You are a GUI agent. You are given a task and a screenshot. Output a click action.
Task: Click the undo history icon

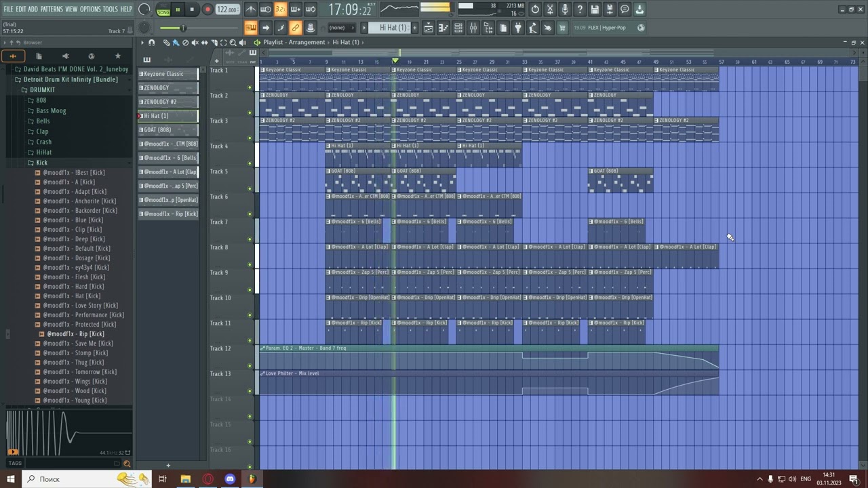[535, 9]
